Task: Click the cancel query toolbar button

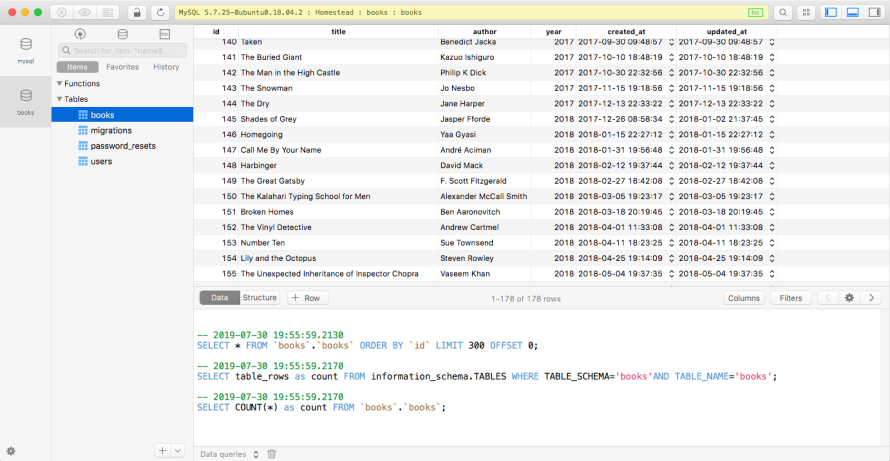Action: pos(61,12)
